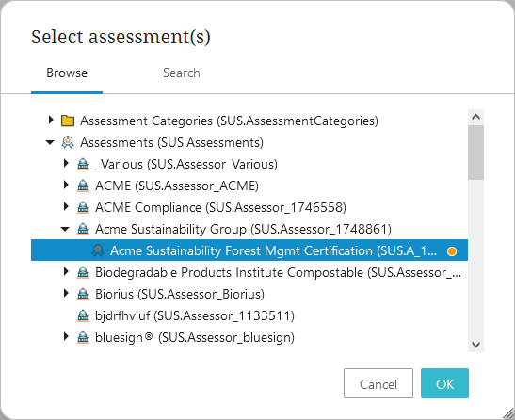The height and width of the screenshot is (420, 515).
Task: Click the scrollbar down arrow
Action: 475,345
